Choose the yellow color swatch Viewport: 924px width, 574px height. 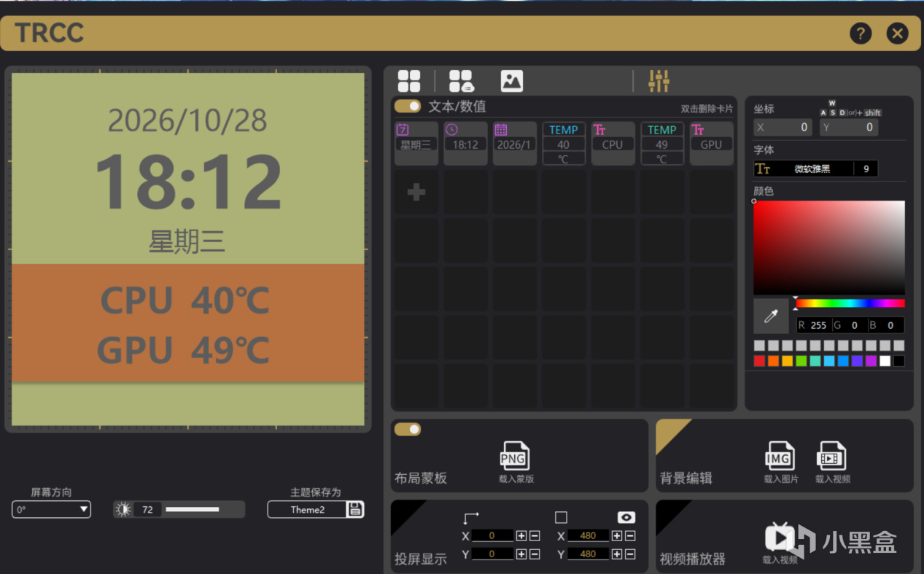[x=787, y=361]
